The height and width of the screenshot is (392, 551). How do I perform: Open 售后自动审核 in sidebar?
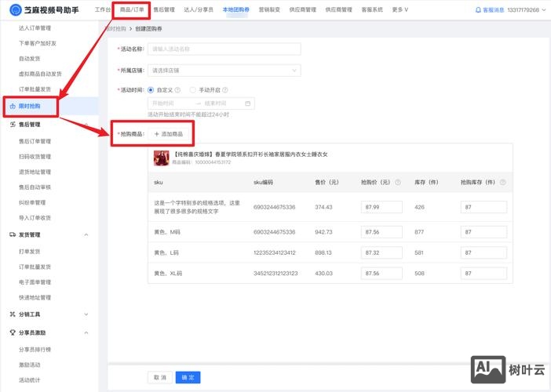click(35, 187)
